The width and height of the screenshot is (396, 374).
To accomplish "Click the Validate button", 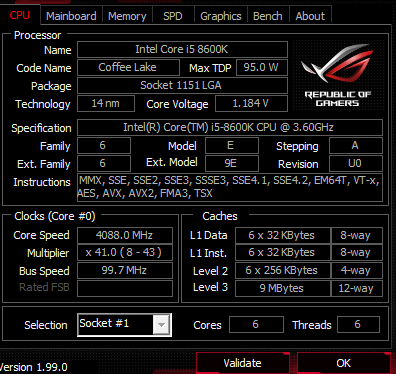I will click(242, 363).
